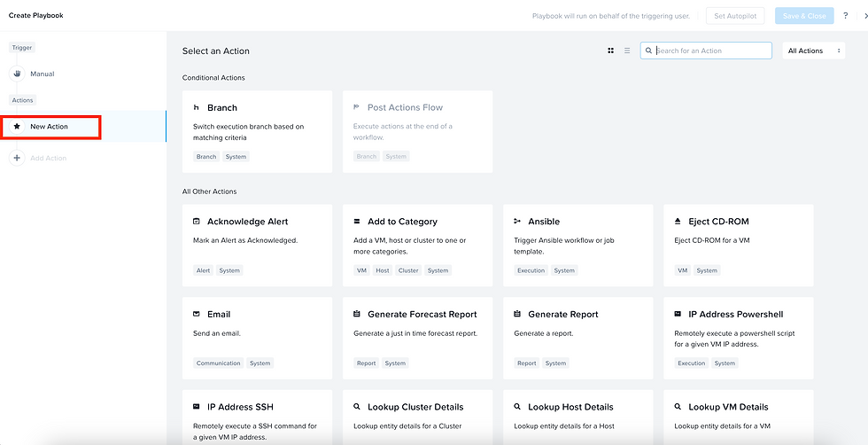
Task: Select the Branch action title
Action: pos(222,107)
